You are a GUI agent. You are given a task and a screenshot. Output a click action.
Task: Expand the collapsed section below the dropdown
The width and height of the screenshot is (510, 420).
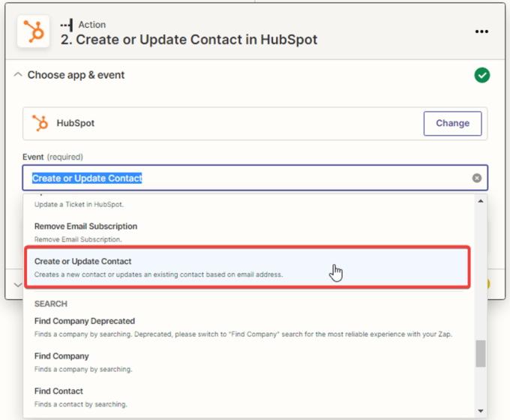(18, 285)
